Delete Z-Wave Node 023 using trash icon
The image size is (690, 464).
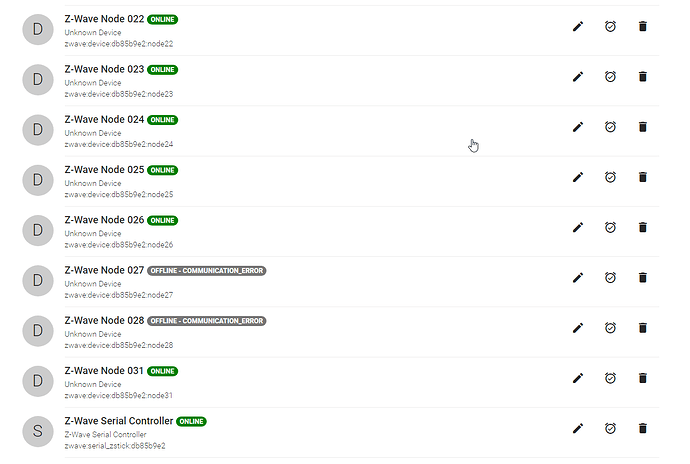coord(643,77)
